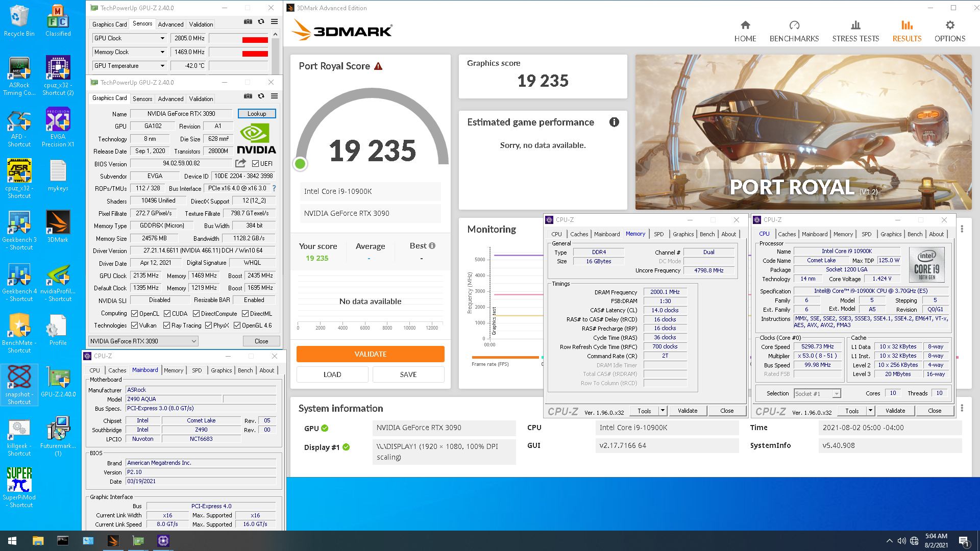980x551 pixels.
Task: Open STRESS TESTS in 3DMark navigation
Action: [855, 31]
